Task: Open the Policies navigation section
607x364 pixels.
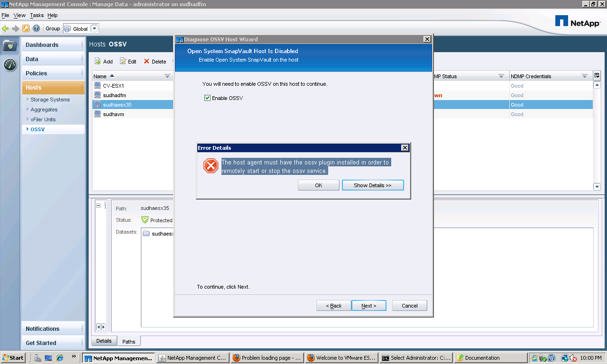Action: pyautogui.click(x=53, y=73)
